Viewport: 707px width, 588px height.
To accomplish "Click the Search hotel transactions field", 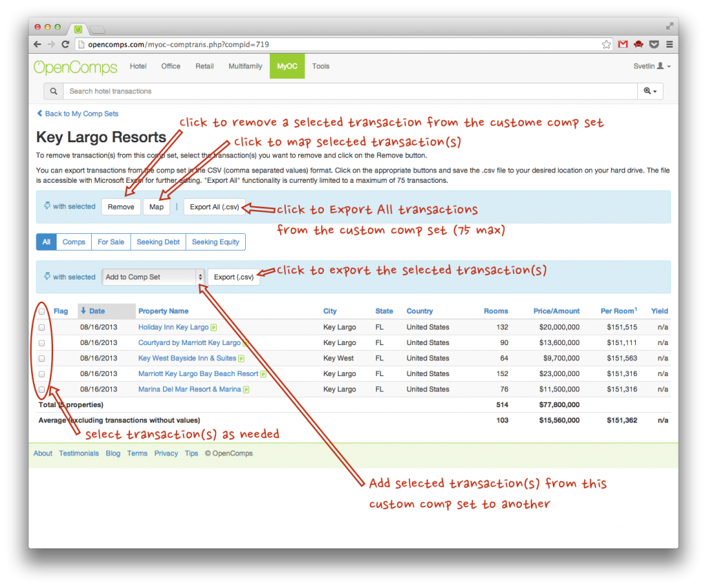I will pyautogui.click(x=350, y=91).
